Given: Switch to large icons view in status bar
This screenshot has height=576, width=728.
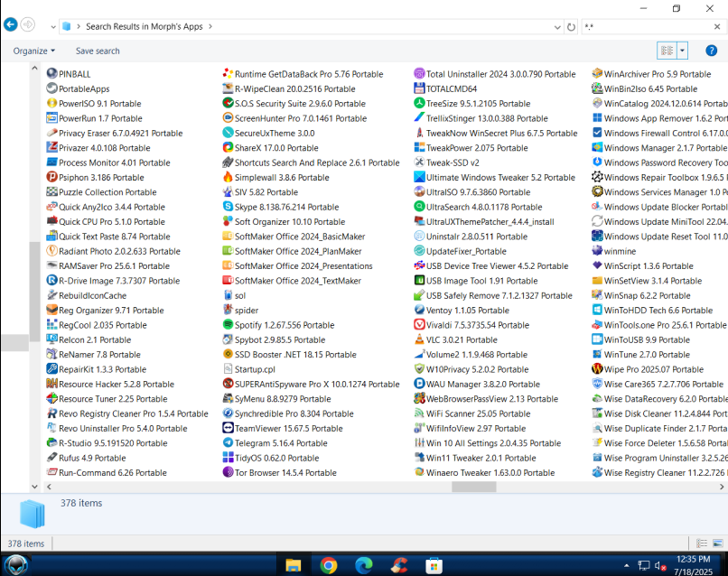Looking at the screenshot, I should 717,543.
